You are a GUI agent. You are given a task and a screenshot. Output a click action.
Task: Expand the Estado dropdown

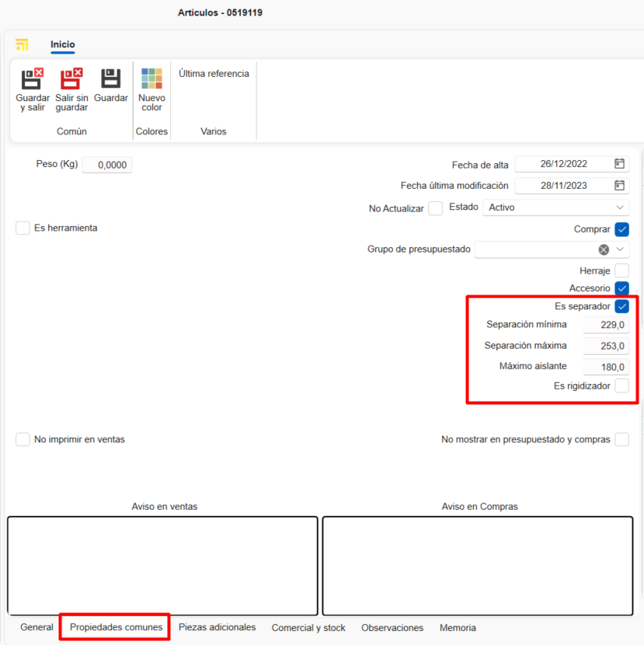[620, 207]
